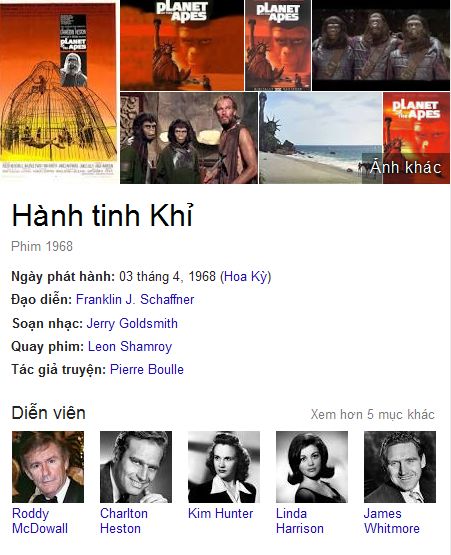The image size is (451, 555).
Task: Select James Whitmore name link
Action: coord(392,521)
